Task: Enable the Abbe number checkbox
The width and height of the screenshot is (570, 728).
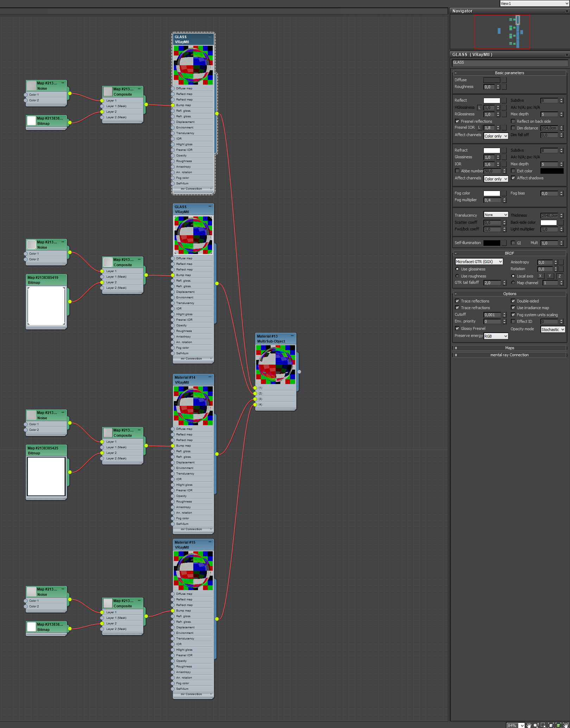Action: point(457,171)
